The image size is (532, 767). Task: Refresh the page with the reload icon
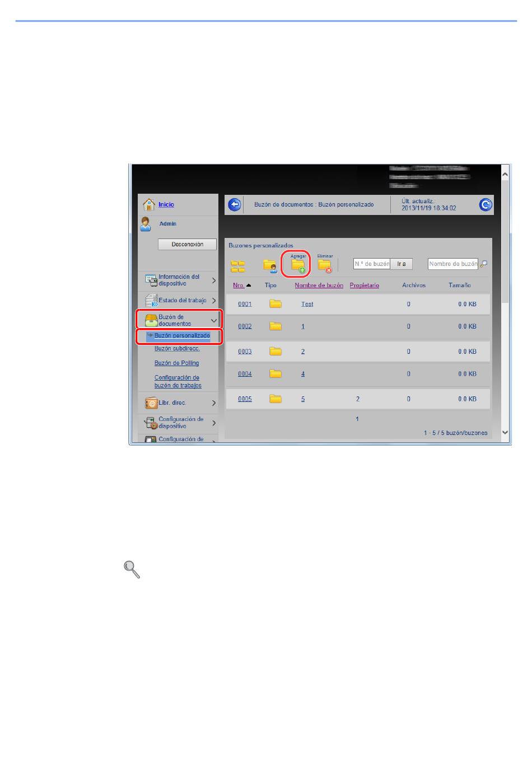click(486, 205)
